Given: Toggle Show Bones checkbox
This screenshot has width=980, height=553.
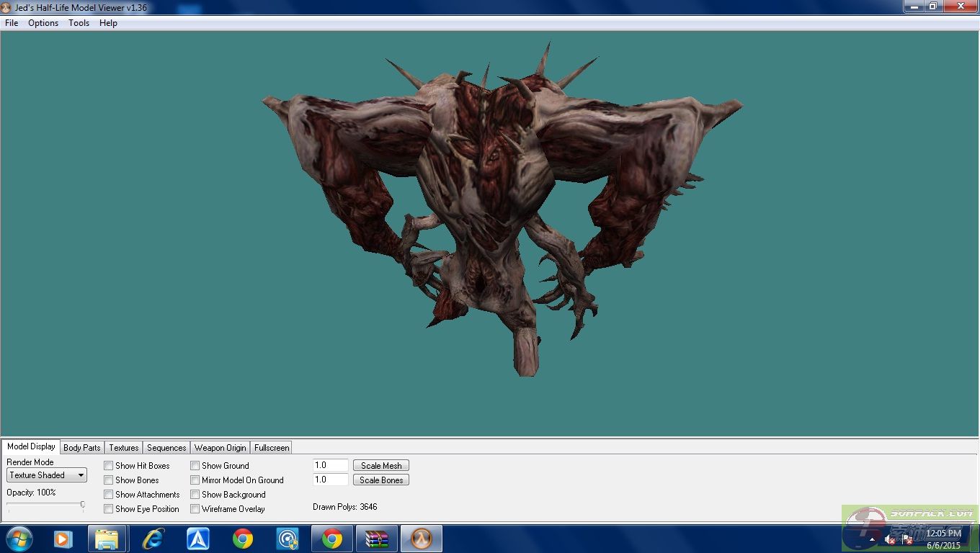Looking at the screenshot, I should tap(108, 480).
